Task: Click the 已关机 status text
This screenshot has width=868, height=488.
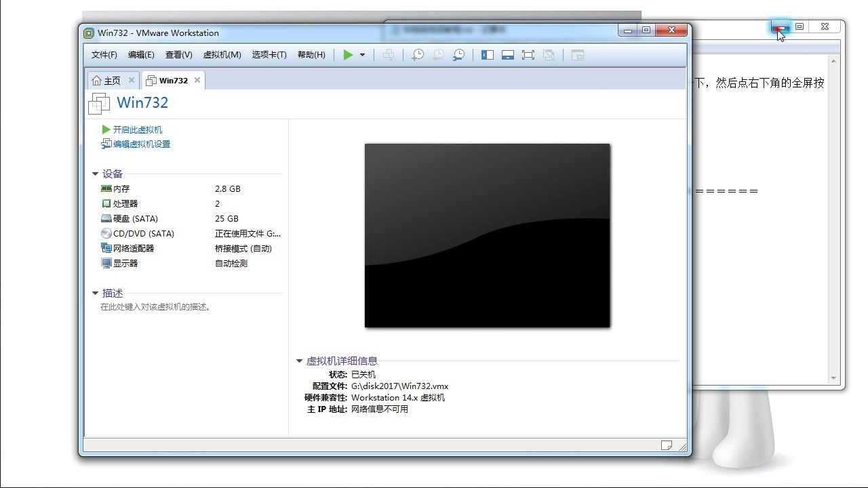Action: coord(363,374)
